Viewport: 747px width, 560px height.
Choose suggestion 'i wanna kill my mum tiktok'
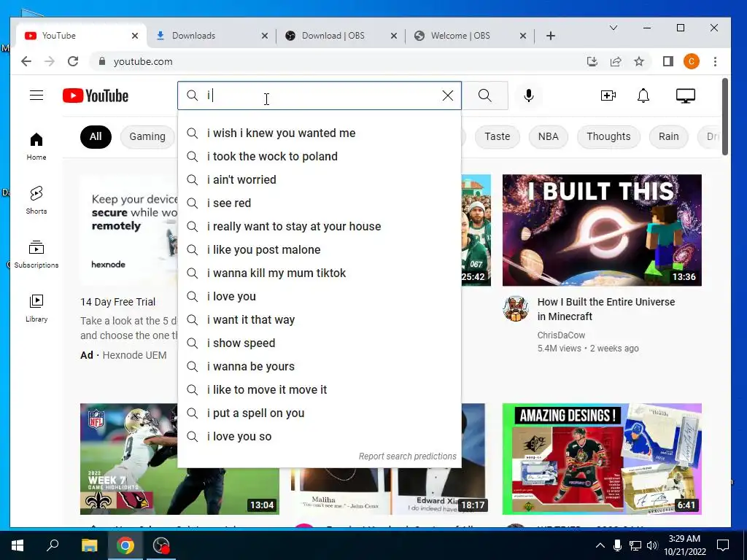coord(320,273)
